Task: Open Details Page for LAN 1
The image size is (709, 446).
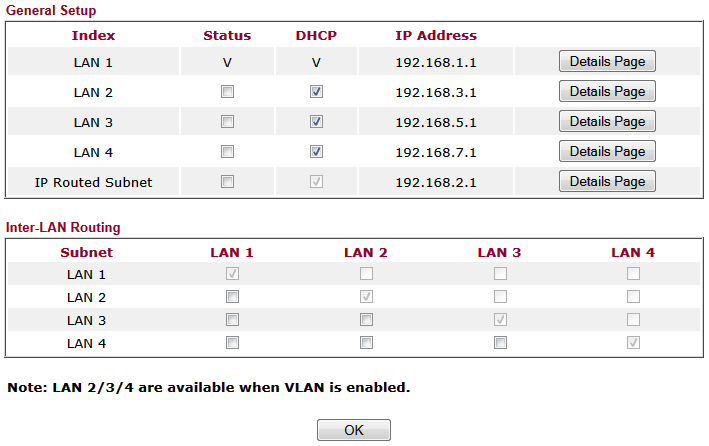Action: pos(607,62)
